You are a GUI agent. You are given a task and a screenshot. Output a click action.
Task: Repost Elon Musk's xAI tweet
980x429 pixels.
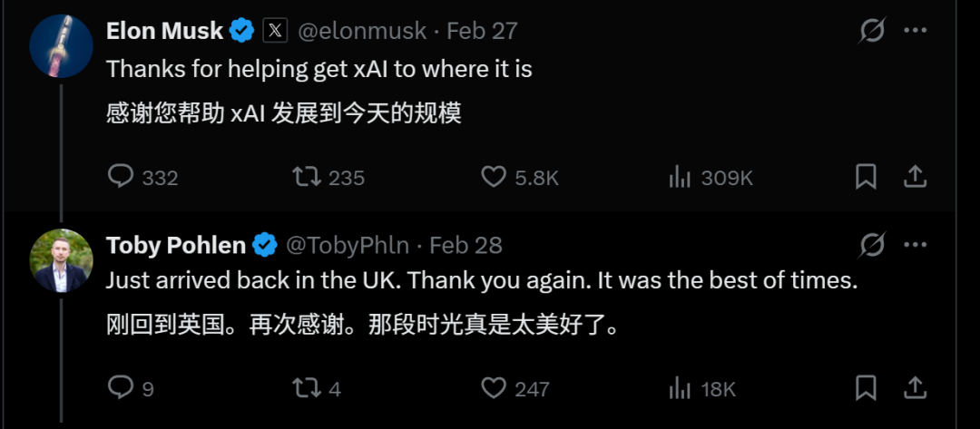click(307, 176)
